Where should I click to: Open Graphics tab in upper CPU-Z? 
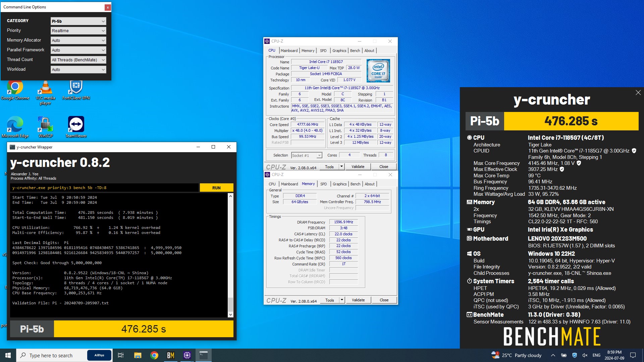[339, 51]
